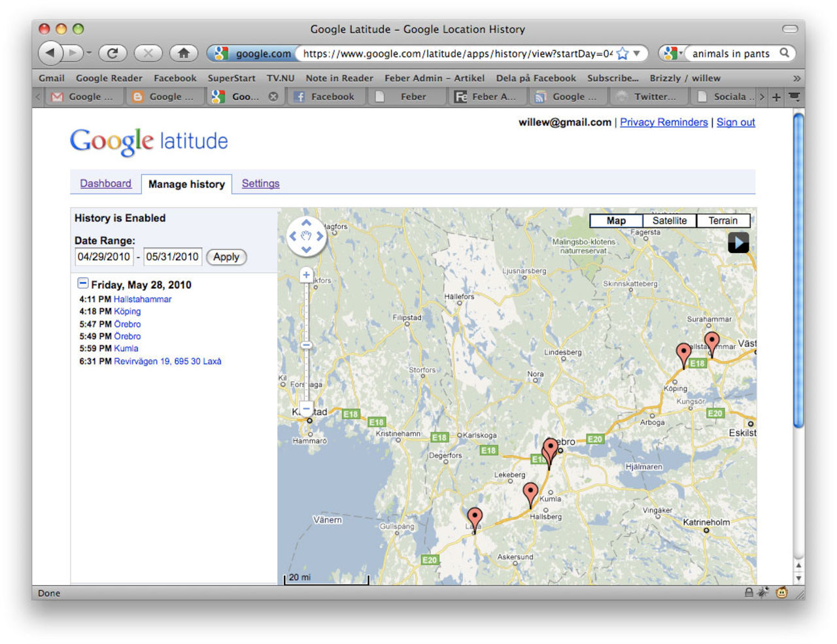Viewport: 837px width, 644px height.
Task: Click the start date input field
Action: pyautogui.click(x=103, y=256)
